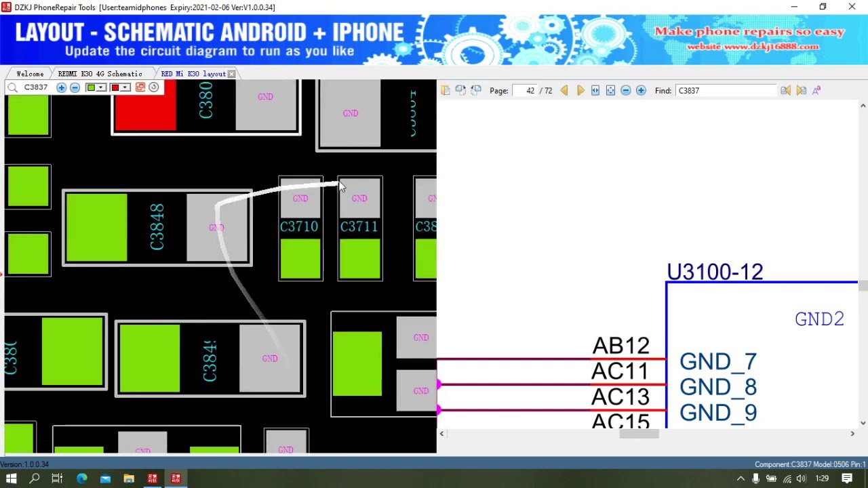Switch to the Welcome tab
Image resolution: width=868 pixels, height=488 pixels.
pyautogui.click(x=30, y=73)
